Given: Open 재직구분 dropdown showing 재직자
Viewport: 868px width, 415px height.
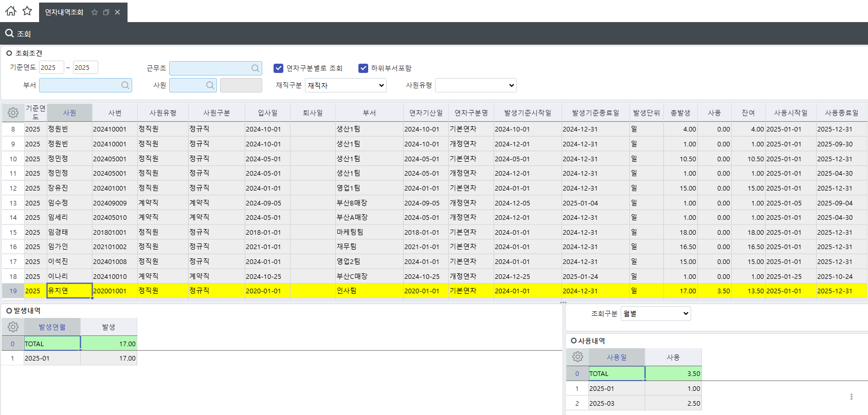Looking at the screenshot, I should 346,85.
